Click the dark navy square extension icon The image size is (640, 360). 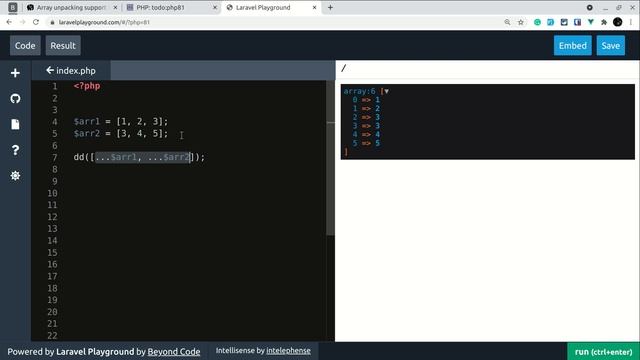click(564, 22)
